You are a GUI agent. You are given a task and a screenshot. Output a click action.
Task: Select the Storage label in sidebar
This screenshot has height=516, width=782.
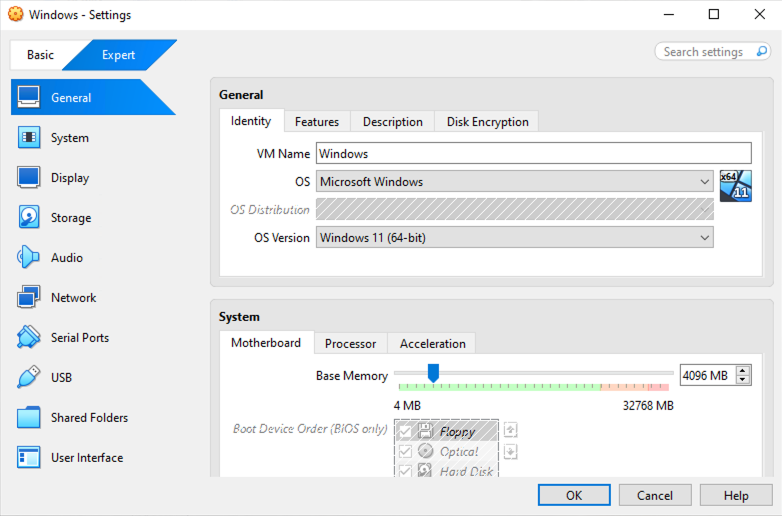click(71, 218)
